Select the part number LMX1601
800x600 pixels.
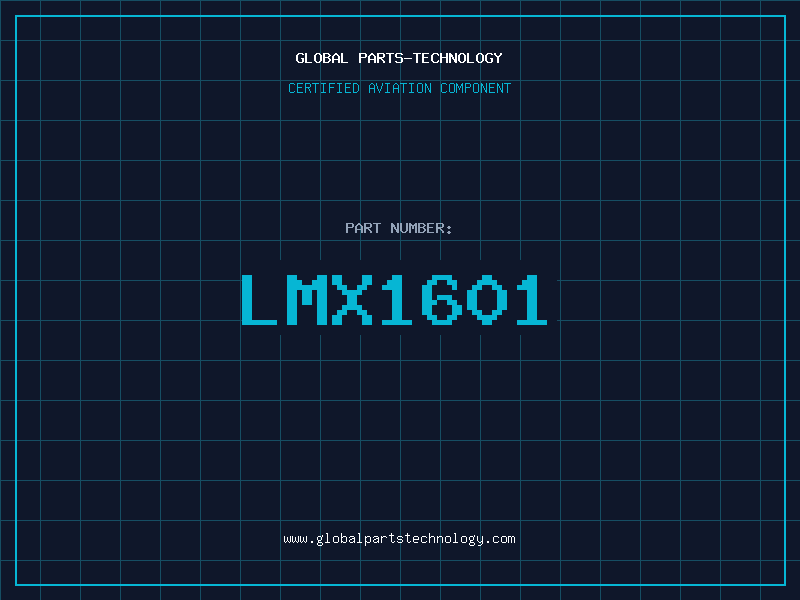click(x=394, y=299)
